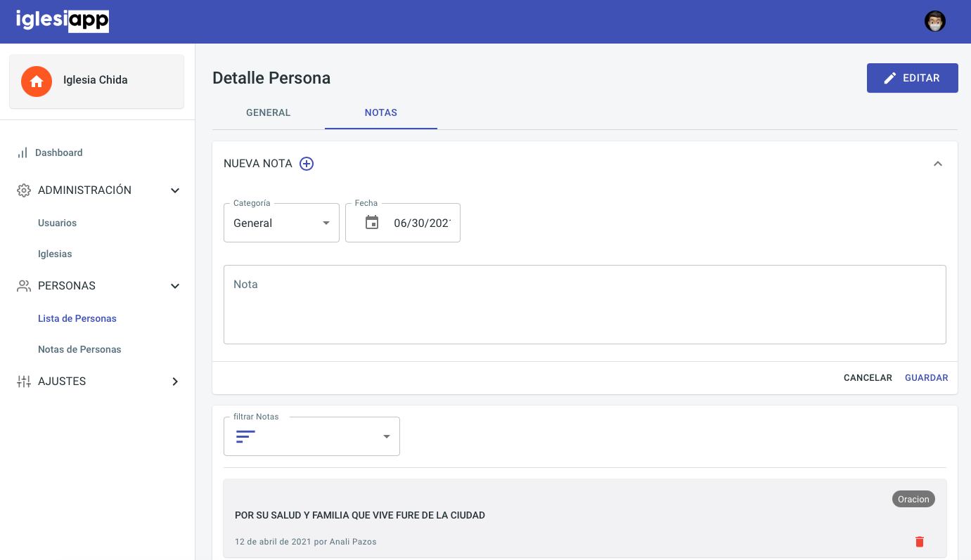Collapse the Nueva Nota panel
The width and height of the screenshot is (971, 560).
pos(937,164)
